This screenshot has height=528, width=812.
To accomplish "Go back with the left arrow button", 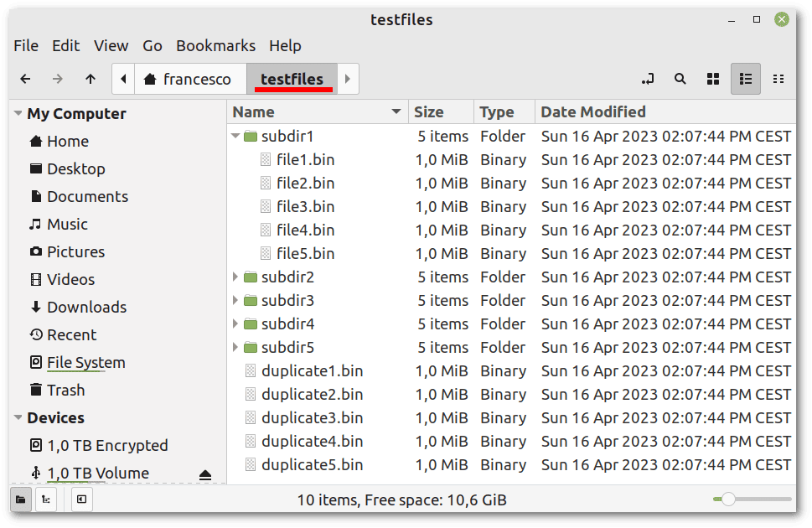I will [25, 79].
